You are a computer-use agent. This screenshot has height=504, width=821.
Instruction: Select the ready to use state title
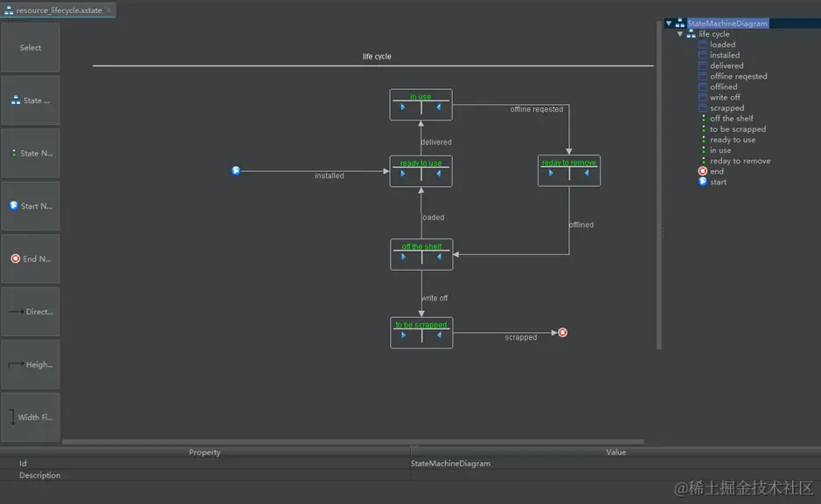coord(421,163)
